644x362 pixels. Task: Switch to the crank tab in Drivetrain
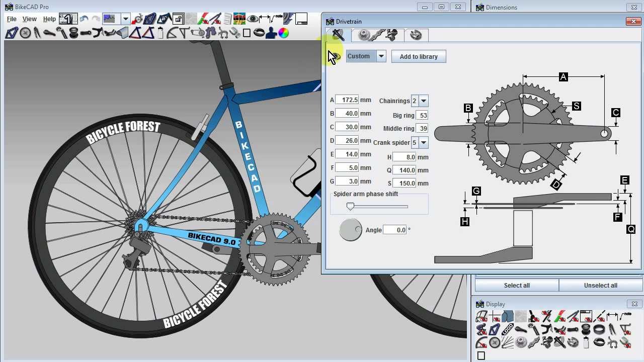pos(338,35)
